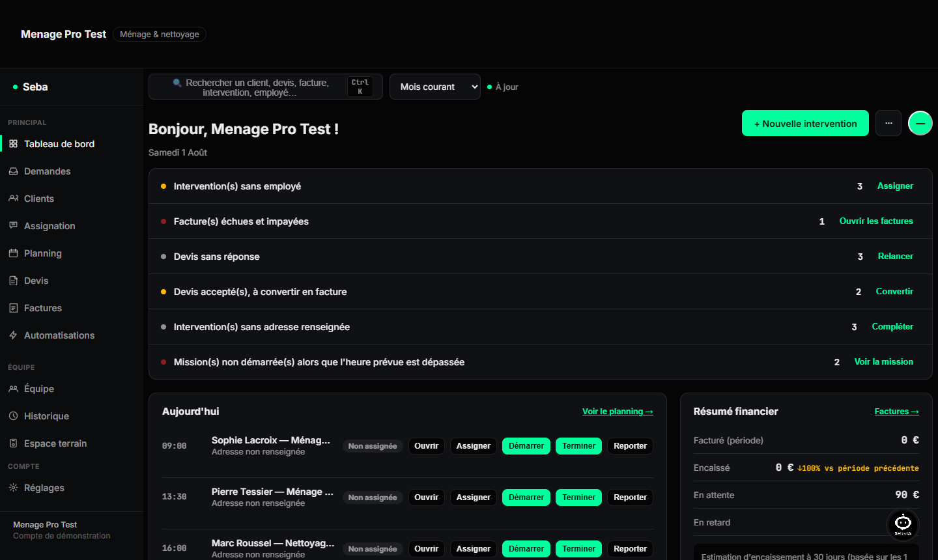This screenshot has width=938, height=560.
Task: Click Reporter for Marc Roussel intervention
Action: 631,549
